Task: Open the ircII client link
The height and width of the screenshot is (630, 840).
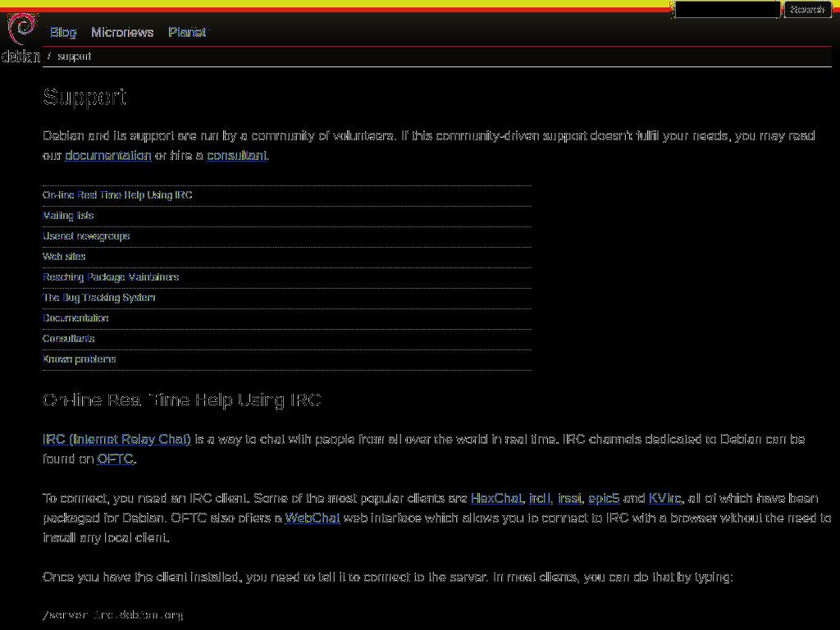Action: [x=540, y=498]
